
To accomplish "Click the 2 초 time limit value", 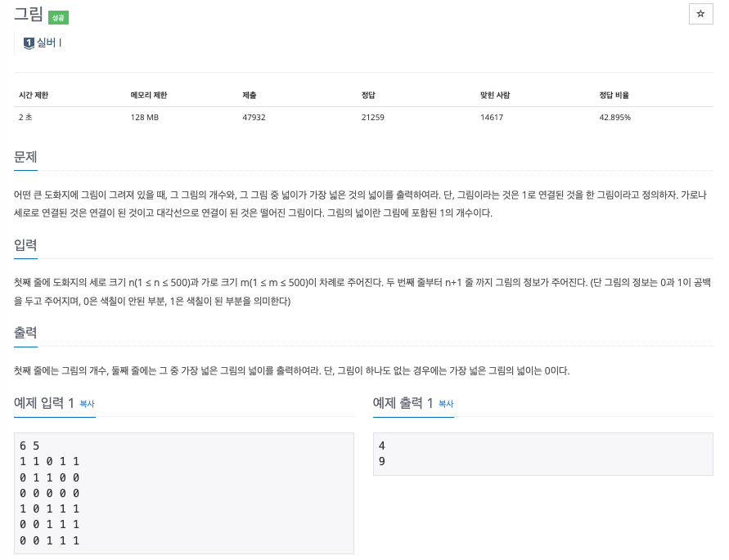I will tap(25, 117).
